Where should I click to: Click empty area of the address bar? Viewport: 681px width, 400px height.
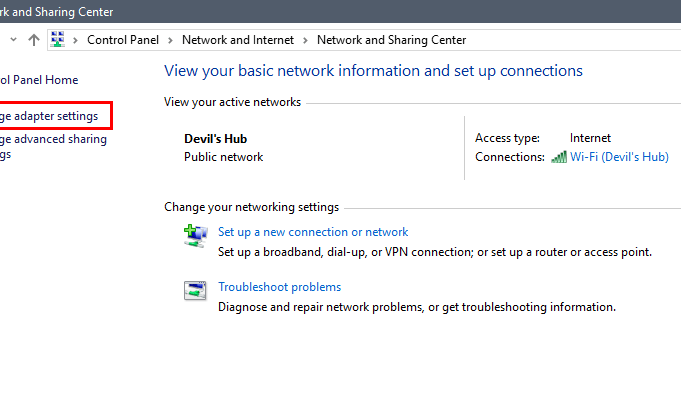pos(573,40)
